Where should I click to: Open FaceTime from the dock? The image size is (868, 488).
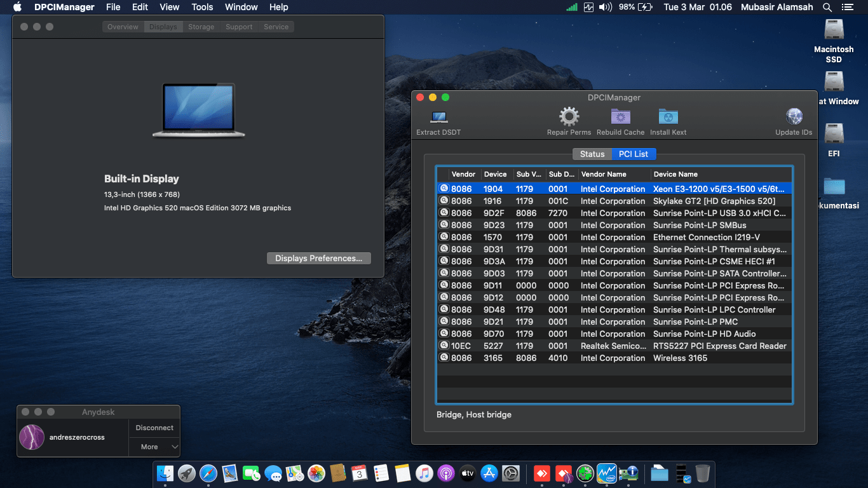tap(252, 473)
